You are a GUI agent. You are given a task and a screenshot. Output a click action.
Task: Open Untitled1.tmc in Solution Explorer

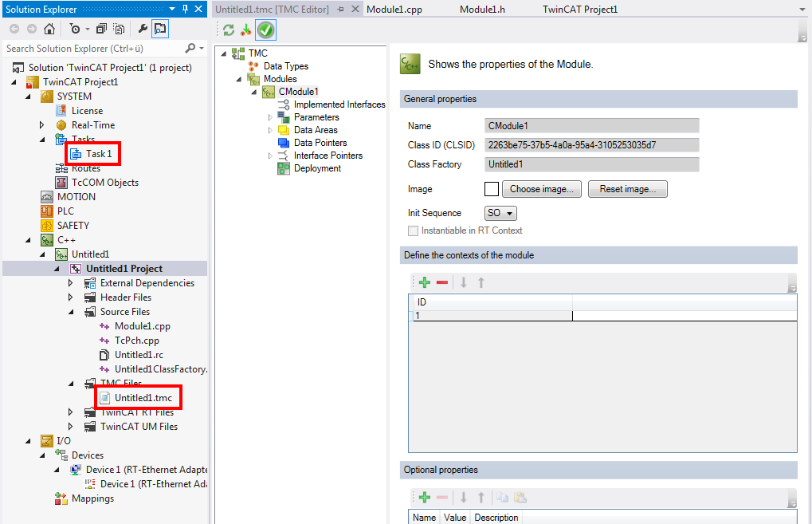[x=143, y=397]
